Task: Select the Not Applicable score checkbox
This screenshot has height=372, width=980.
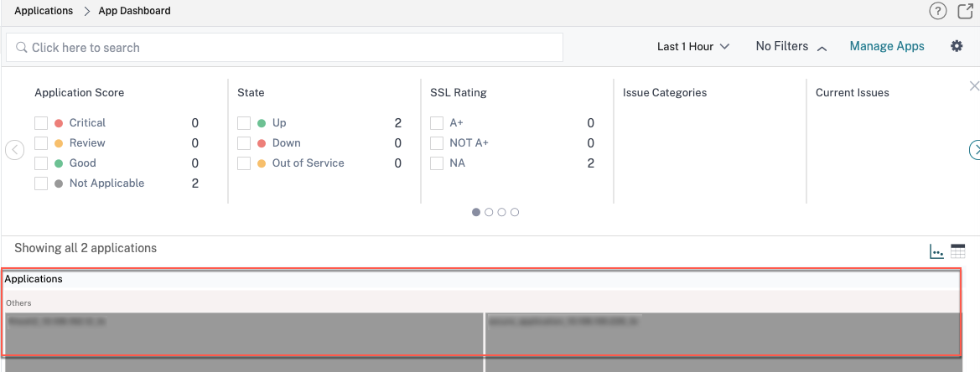Action: pos(41,183)
